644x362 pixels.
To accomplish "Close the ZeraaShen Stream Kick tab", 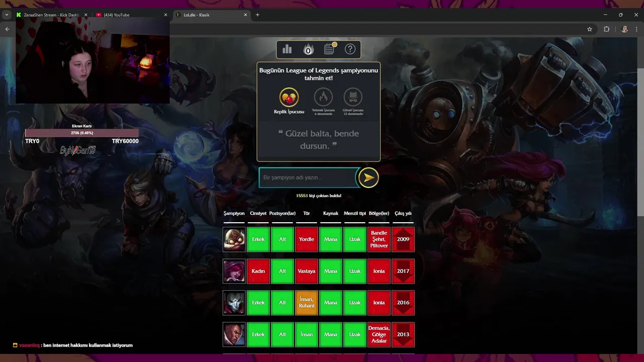I will pos(86,15).
